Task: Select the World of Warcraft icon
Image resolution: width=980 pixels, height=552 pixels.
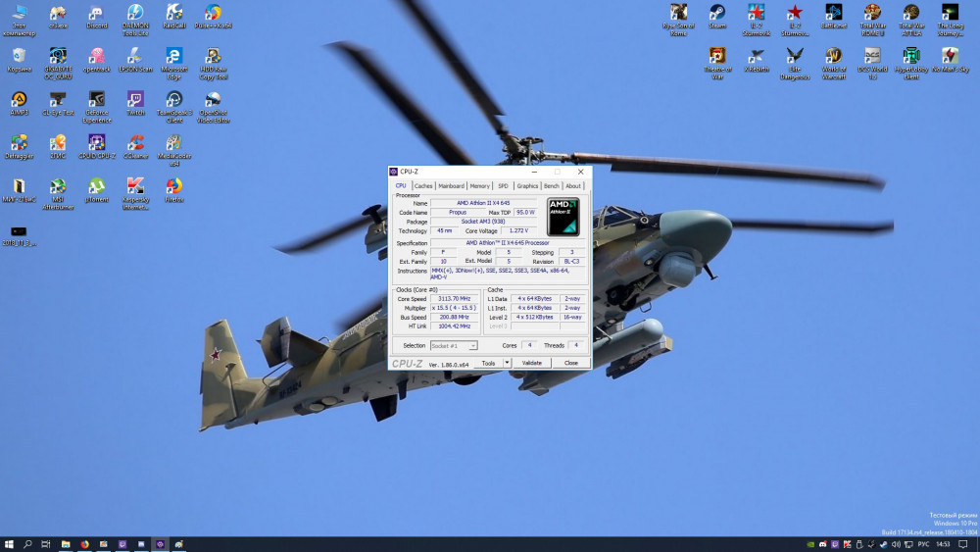Action: pos(834,56)
